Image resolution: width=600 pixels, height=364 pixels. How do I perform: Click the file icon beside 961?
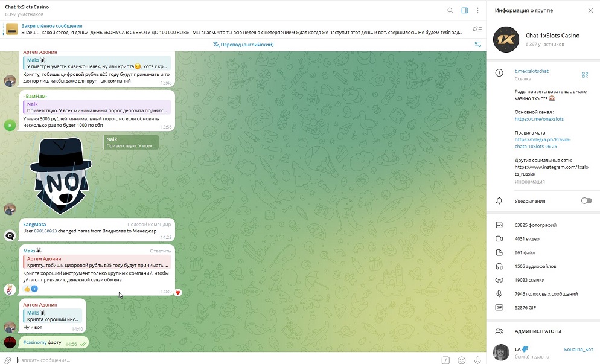tap(499, 252)
